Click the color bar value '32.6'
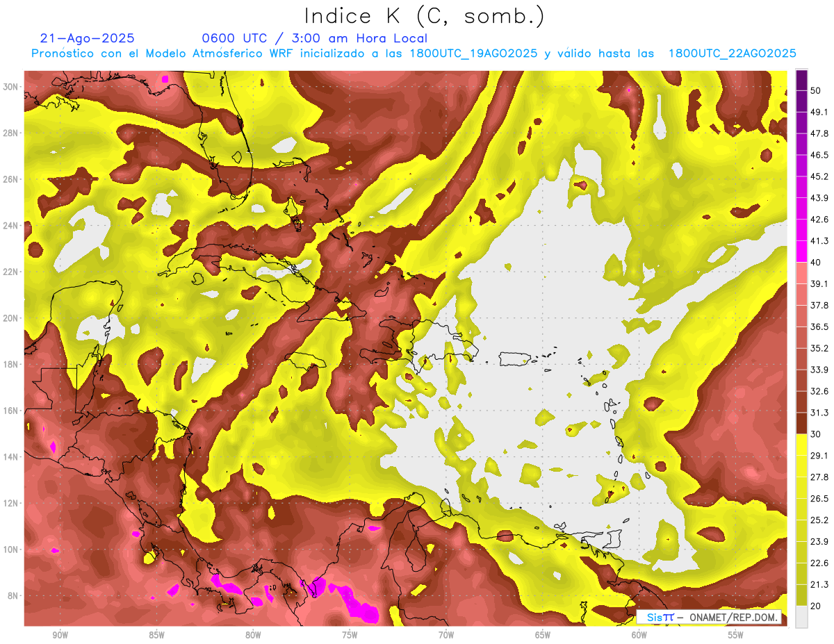This screenshot has height=644, width=834. coord(819,391)
